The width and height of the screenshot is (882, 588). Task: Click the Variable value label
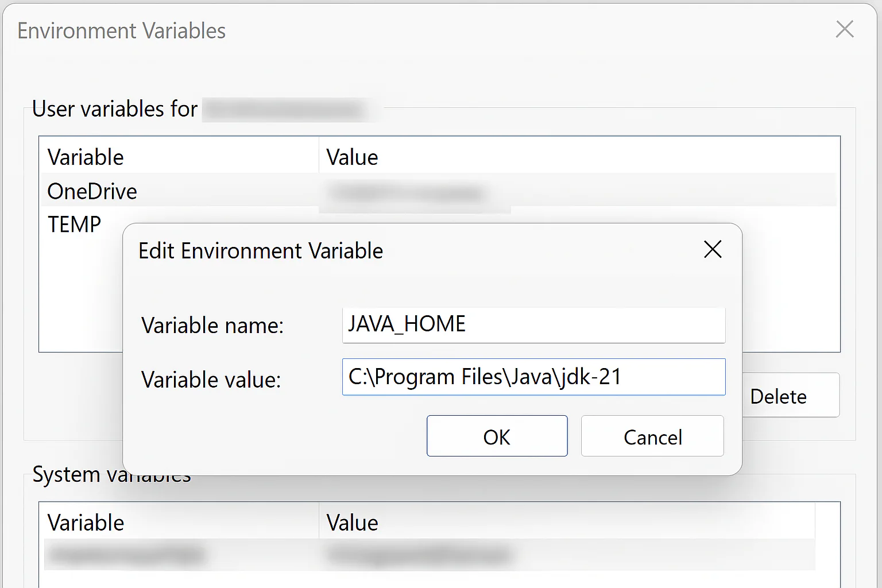211,380
